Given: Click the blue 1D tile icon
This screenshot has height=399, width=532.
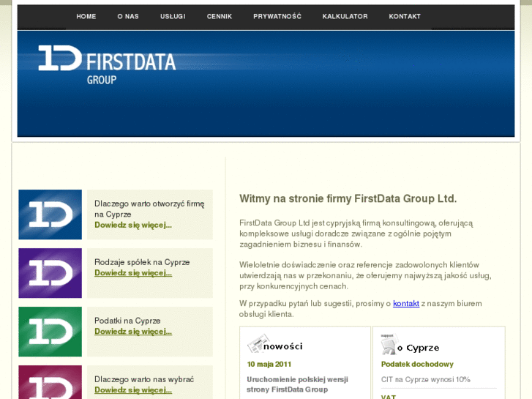Looking at the screenshot, I should [50, 215].
